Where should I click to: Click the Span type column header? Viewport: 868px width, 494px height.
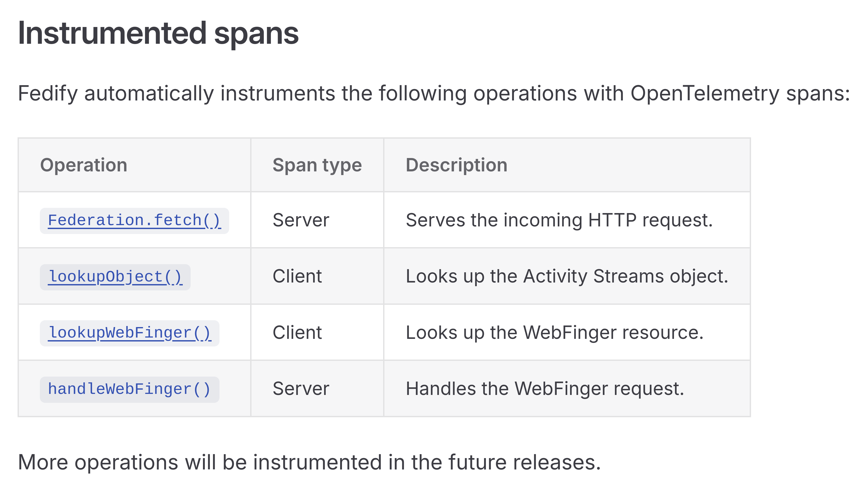pyautogui.click(x=317, y=165)
